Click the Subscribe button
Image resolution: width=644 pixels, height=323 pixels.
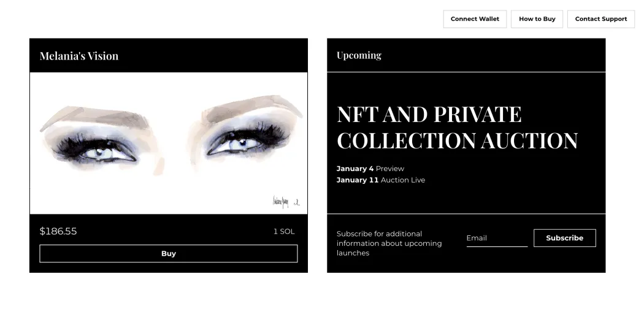click(x=564, y=238)
